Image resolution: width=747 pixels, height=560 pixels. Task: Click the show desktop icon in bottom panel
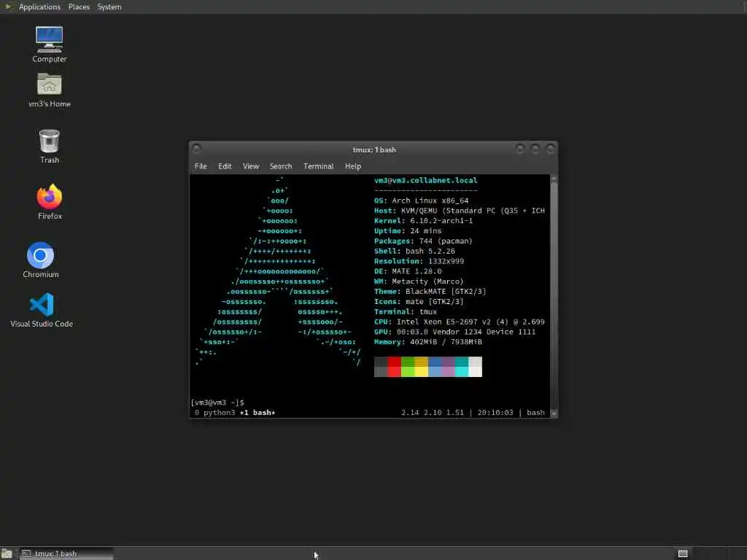click(x=6, y=554)
